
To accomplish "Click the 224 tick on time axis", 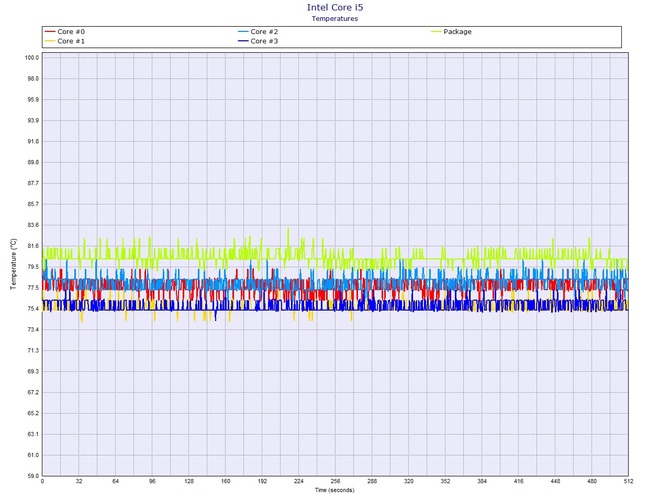I will [299, 481].
